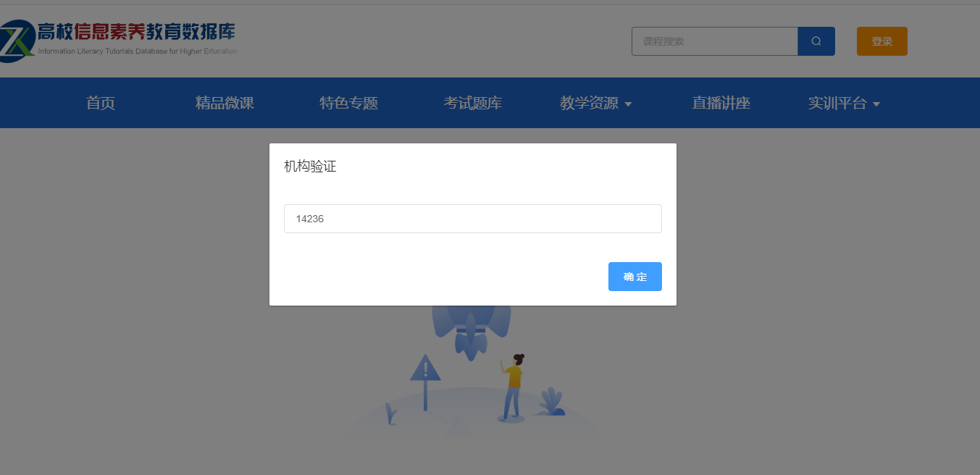The height and width of the screenshot is (475, 980).
Task: Click the 机构验证 dialog title
Action: click(310, 167)
